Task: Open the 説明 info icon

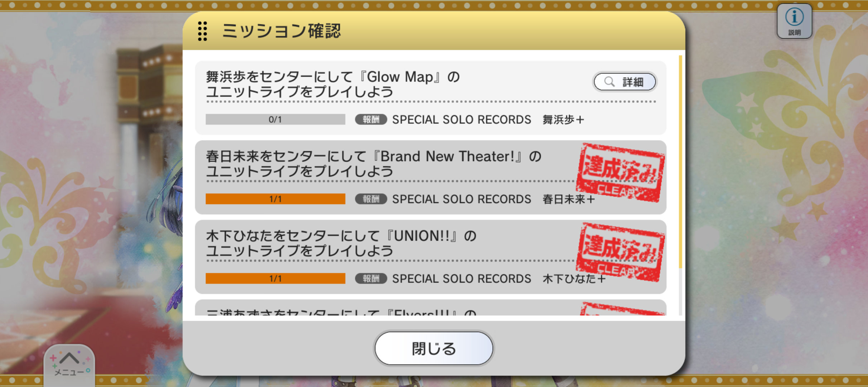Action: point(794,21)
